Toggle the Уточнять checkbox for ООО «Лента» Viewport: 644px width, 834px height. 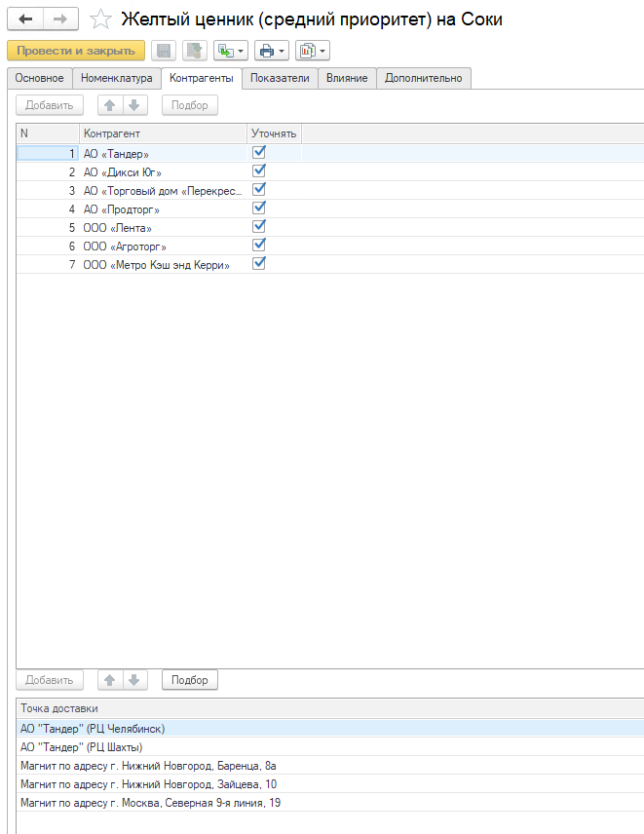click(259, 227)
